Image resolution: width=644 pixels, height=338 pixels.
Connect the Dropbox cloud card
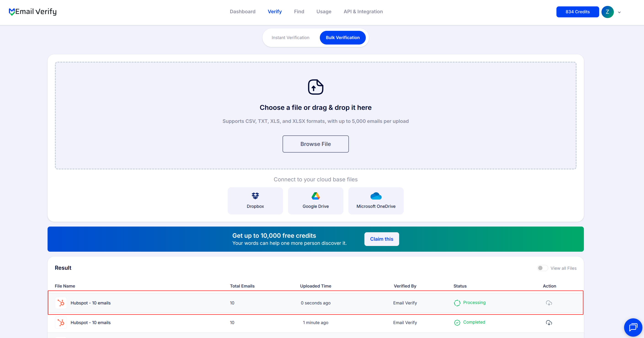pos(255,201)
